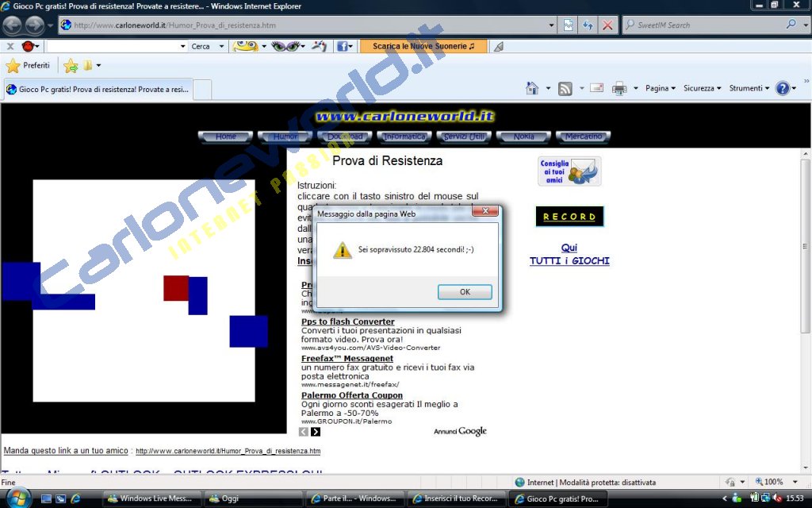The height and width of the screenshot is (508, 812).
Task: Open the Mercatino site navigation tab
Action: point(583,137)
